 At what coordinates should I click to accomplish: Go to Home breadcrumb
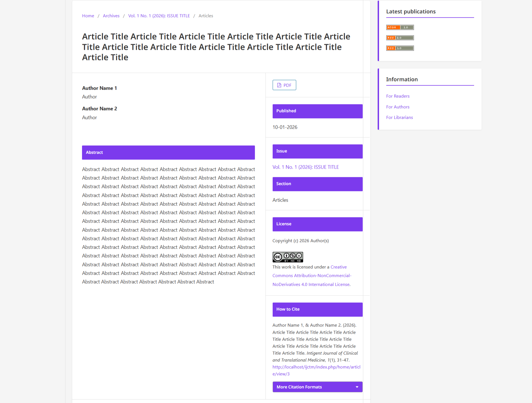(x=88, y=16)
